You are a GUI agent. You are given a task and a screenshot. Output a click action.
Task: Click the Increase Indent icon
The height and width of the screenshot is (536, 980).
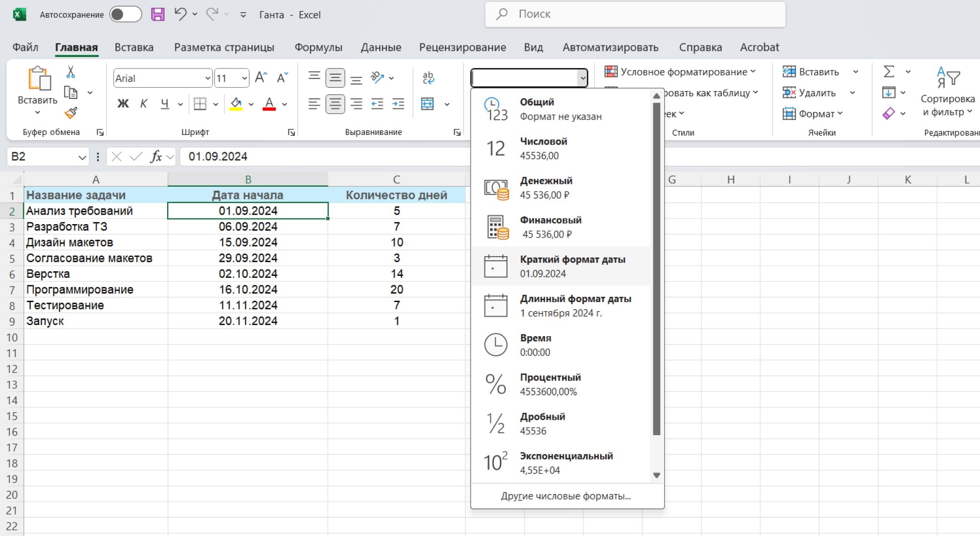[398, 104]
